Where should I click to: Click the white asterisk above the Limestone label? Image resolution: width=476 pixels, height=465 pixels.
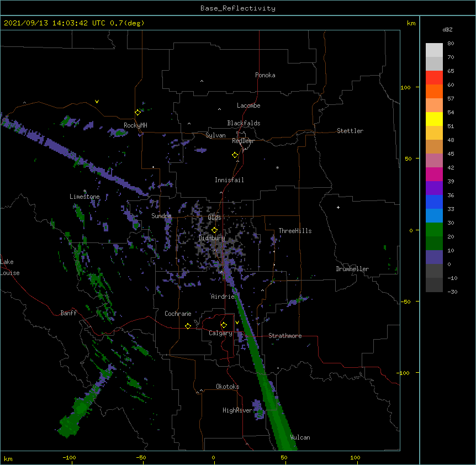point(84,191)
